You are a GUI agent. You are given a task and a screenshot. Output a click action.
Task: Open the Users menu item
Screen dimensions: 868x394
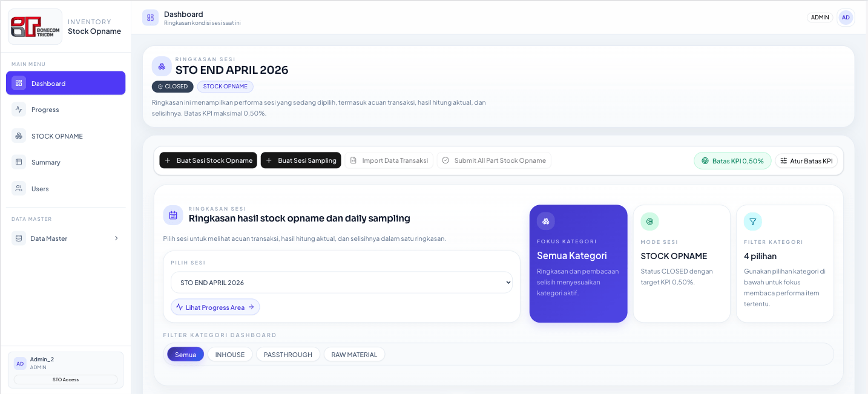tap(65, 189)
